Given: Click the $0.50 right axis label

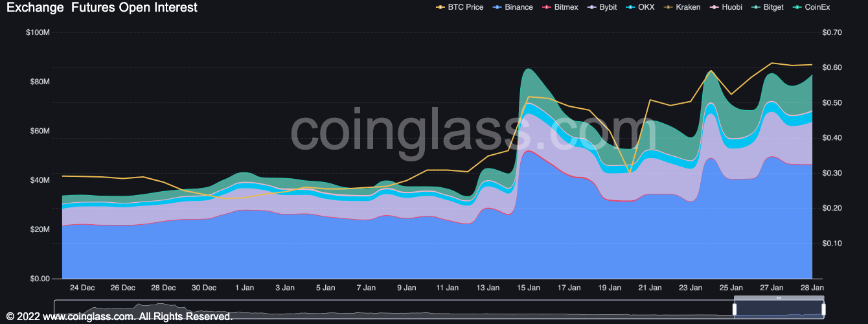Looking at the screenshot, I should (831, 102).
